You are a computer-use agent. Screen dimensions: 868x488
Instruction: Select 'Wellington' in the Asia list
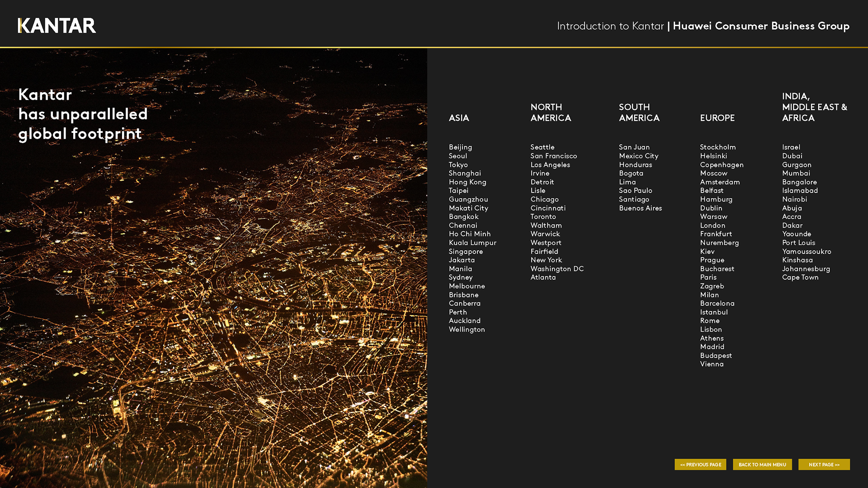[467, 330]
